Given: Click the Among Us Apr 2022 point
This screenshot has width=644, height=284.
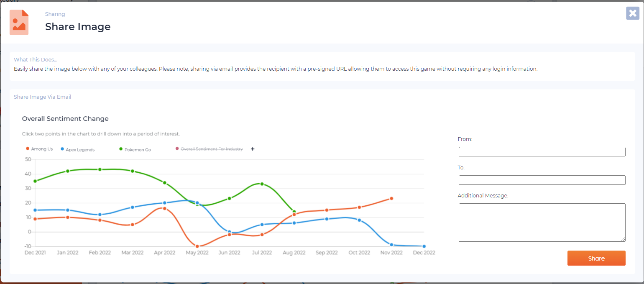Looking at the screenshot, I should coord(165,208).
